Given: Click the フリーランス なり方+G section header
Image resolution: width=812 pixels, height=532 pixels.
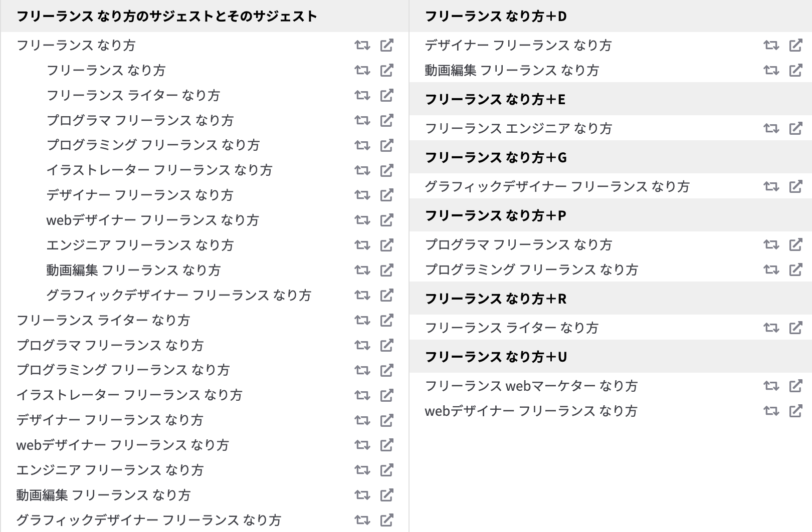Looking at the screenshot, I should point(611,157).
